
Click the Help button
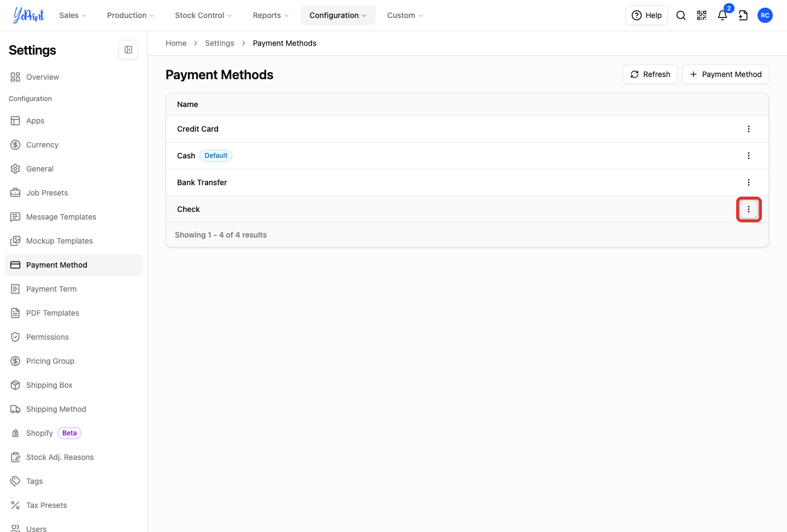[647, 15]
